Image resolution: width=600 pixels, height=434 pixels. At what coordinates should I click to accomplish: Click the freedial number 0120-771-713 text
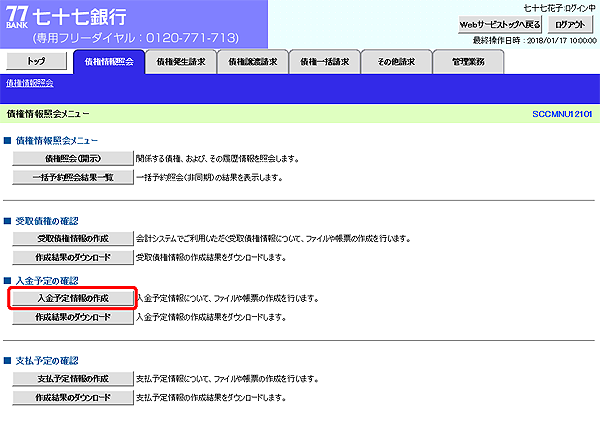[x=192, y=38]
